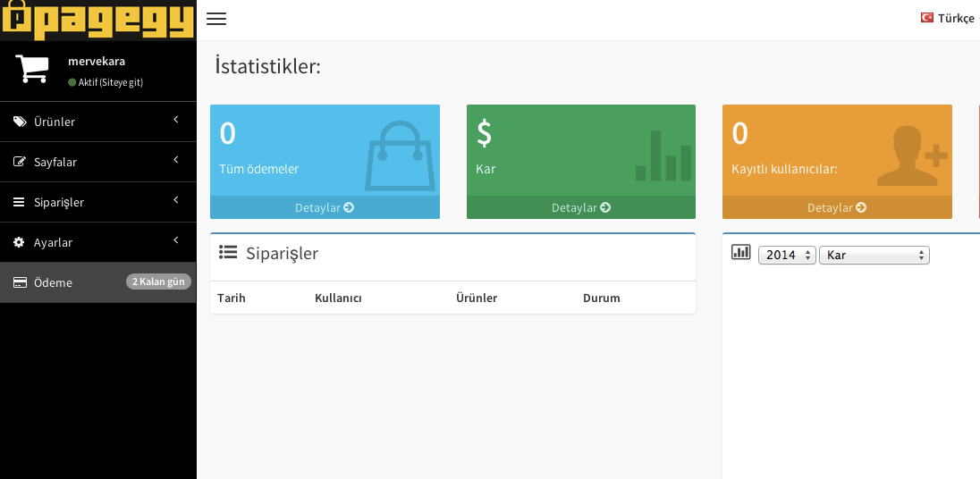Open the 2014 year dropdown
The width and height of the screenshot is (980, 479).
(x=787, y=255)
